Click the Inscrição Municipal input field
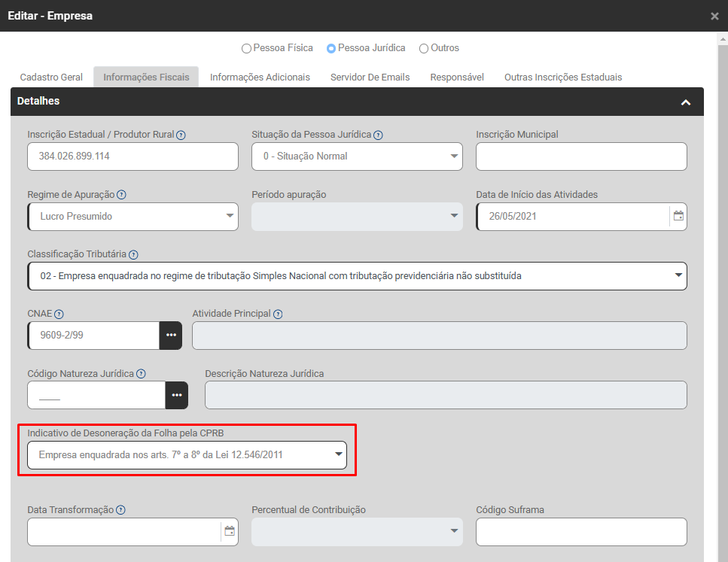Screen dimensions: 728x562 pyautogui.click(x=581, y=156)
